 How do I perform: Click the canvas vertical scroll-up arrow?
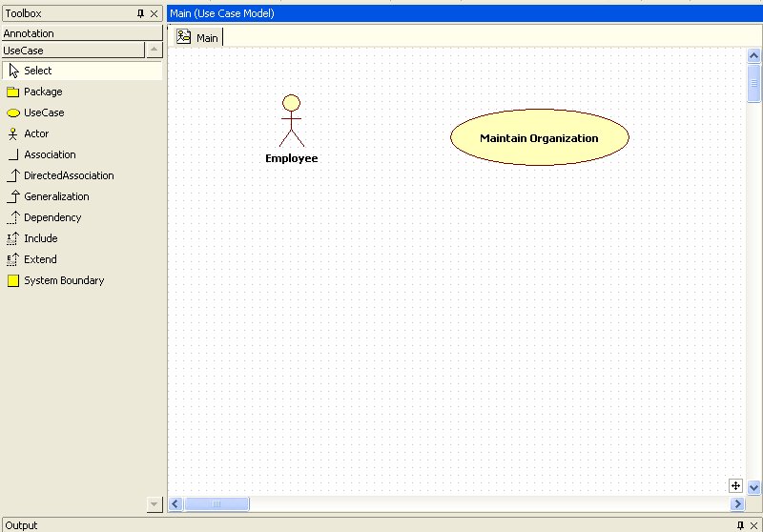[753, 55]
